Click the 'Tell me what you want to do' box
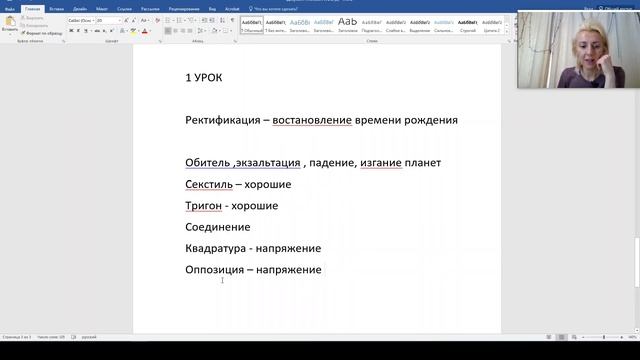This screenshot has height=360, width=640. (273, 9)
